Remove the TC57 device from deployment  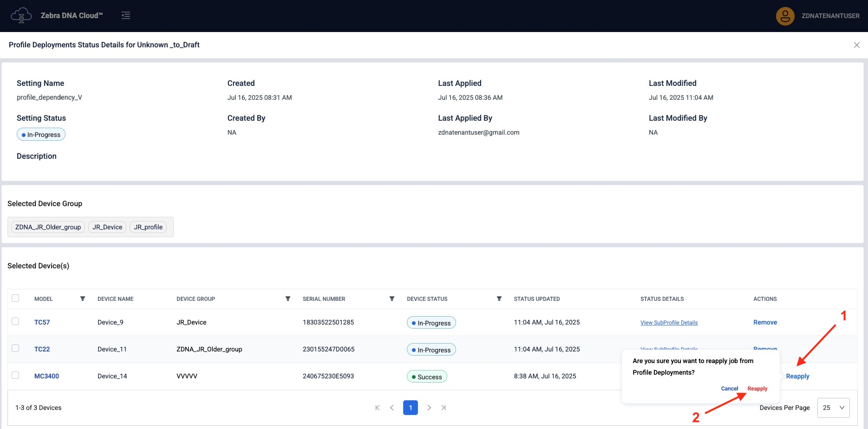765,322
